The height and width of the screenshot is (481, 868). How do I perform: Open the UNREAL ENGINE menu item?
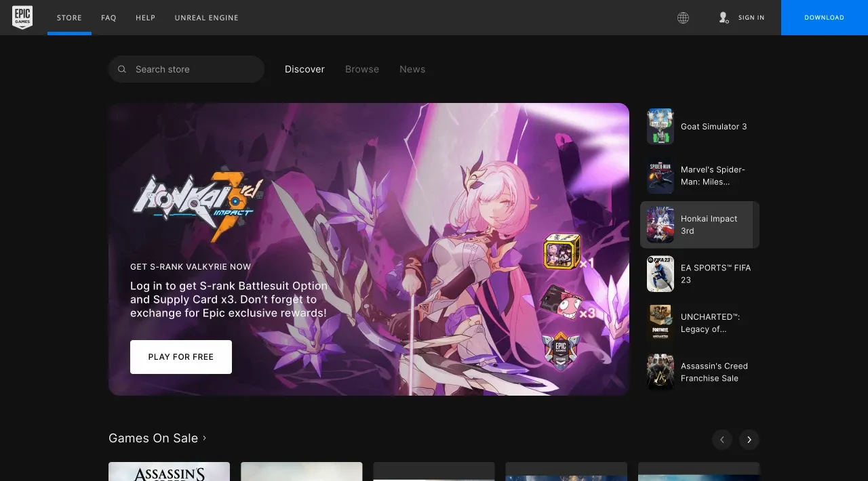click(x=207, y=18)
